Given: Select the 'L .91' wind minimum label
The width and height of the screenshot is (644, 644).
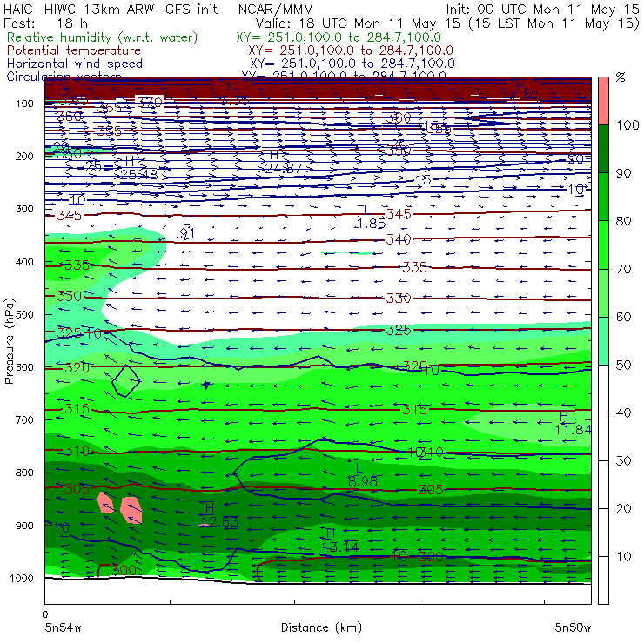Looking at the screenshot, I should pyautogui.click(x=186, y=227).
